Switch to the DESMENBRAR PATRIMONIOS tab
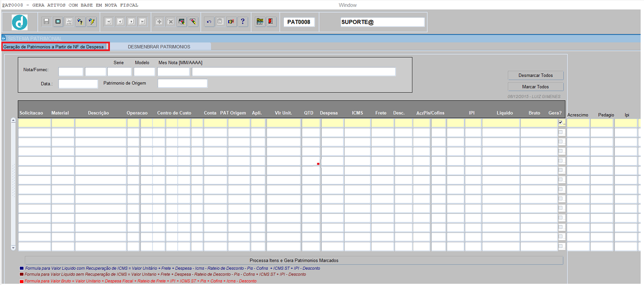This screenshot has height=285, width=644. coord(159,47)
